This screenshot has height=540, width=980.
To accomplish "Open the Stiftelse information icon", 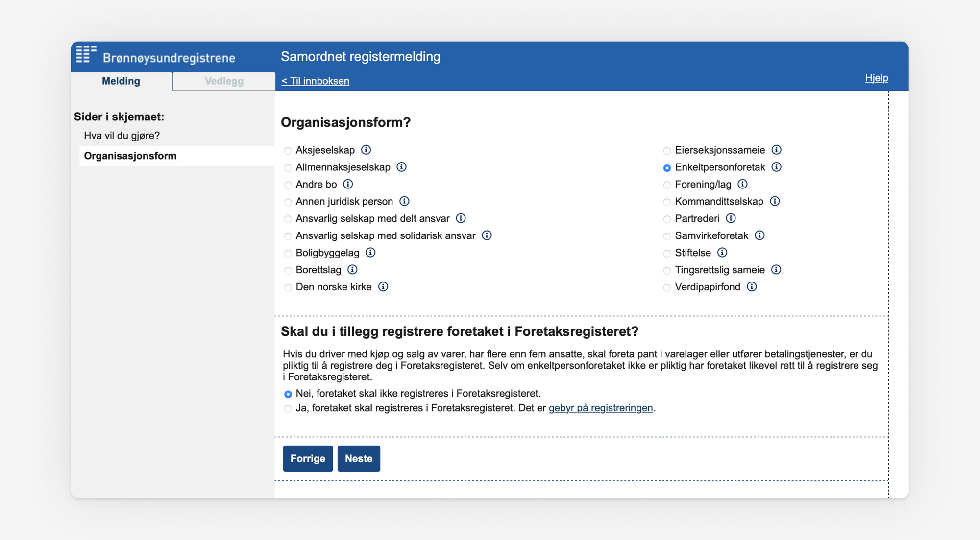I will [722, 253].
